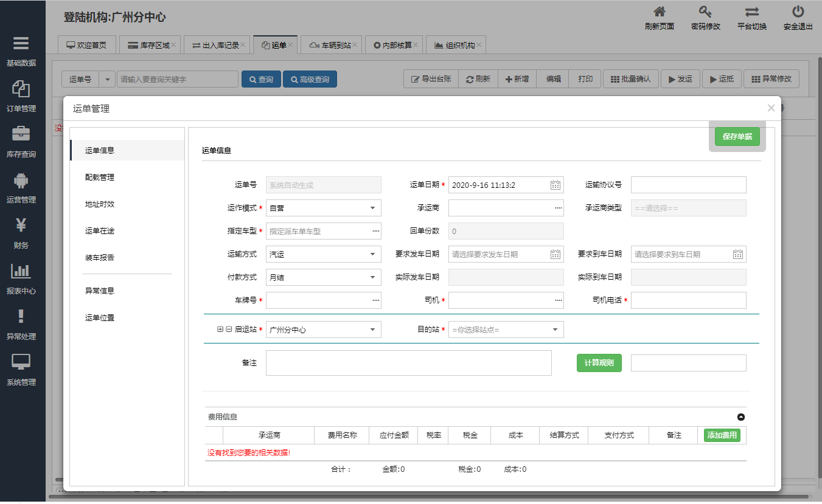Open the 运输方式 dropdown
This screenshot has height=504, width=822.
pyautogui.click(x=324, y=254)
